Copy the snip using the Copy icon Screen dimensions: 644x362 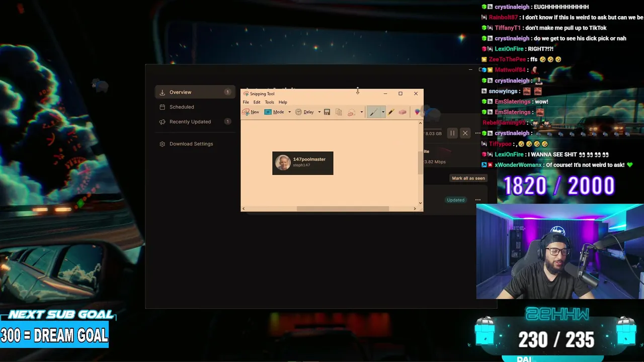coord(339,112)
